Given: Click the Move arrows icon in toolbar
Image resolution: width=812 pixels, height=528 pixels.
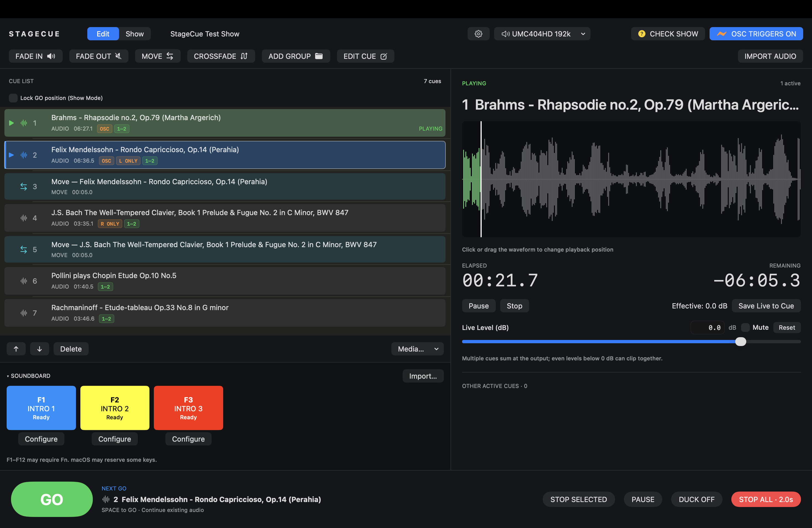Looking at the screenshot, I should tap(170, 56).
